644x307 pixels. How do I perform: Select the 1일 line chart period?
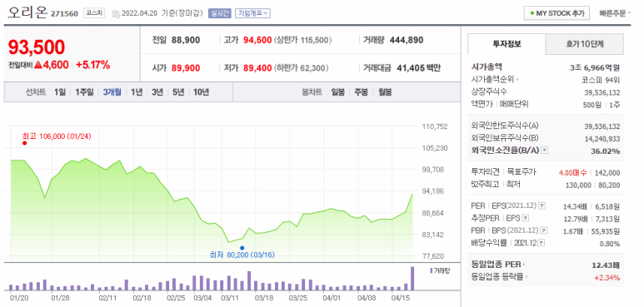(x=60, y=92)
